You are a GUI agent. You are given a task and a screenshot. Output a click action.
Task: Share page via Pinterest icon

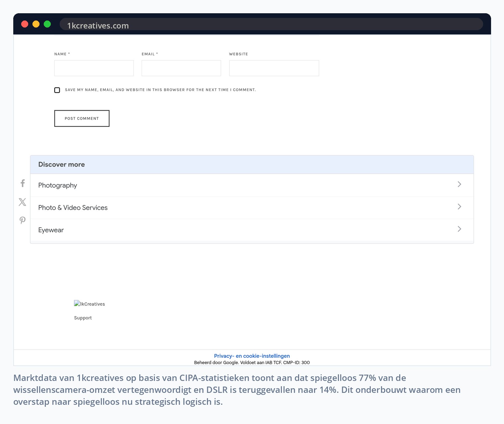click(x=22, y=220)
